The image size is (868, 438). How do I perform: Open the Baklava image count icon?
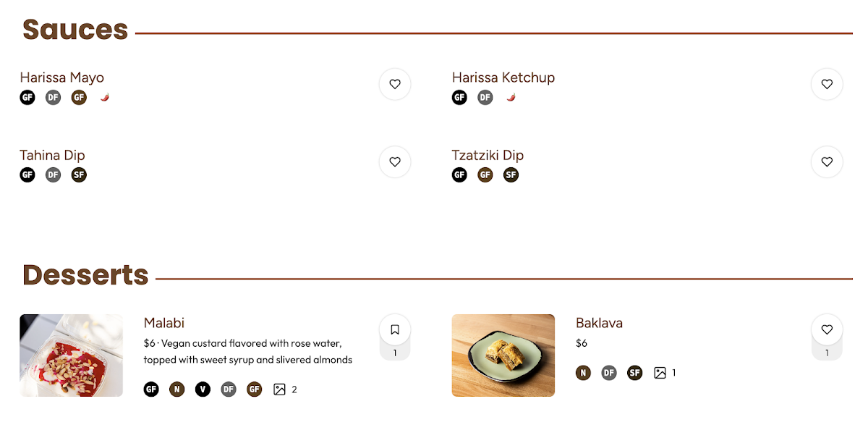click(x=660, y=373)
